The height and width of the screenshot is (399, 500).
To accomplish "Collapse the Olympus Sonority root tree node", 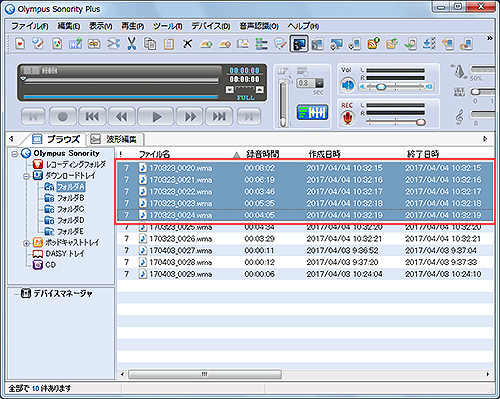I will [x=14, y=154].
